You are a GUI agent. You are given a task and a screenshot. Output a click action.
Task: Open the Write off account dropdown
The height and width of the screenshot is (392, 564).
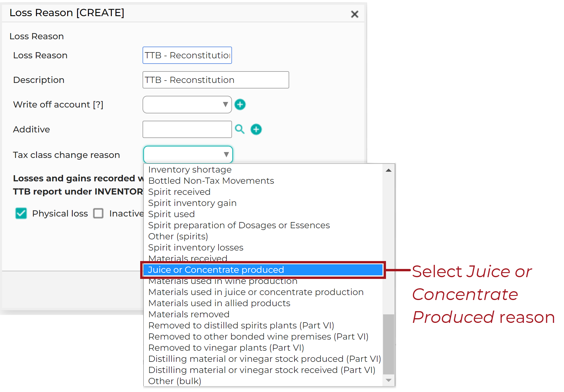point(187,105)
